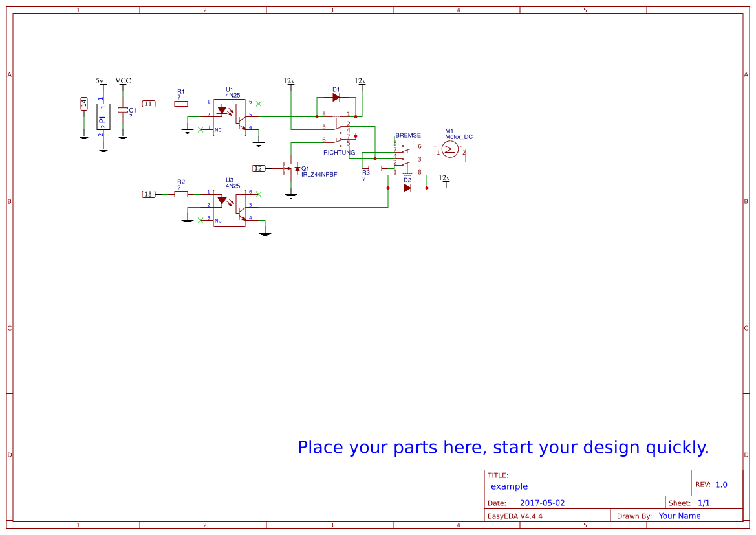756x535 pixels.
Task: Click the RICHTUNG relay label
Action: point(339,153)
